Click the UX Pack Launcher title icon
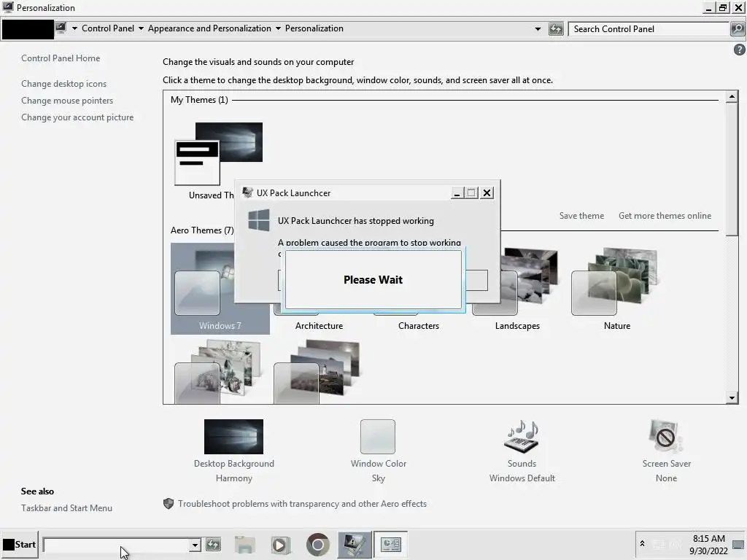747x560 pixels. point(247,192)
